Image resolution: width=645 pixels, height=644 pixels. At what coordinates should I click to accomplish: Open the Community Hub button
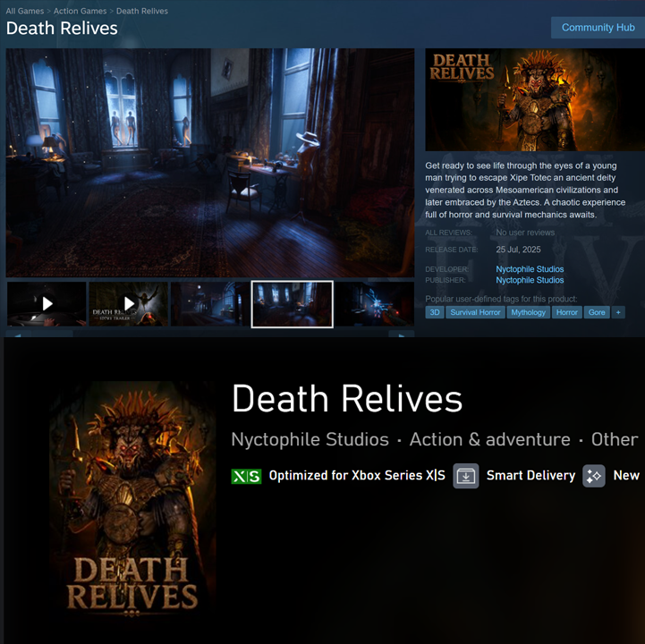pyautogui.click(x=598, y=28)
